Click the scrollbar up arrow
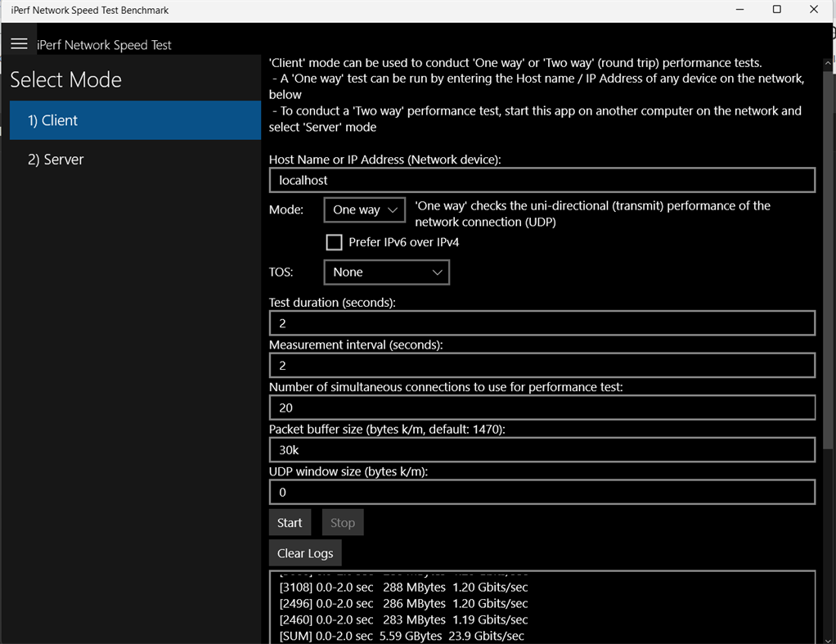The image size is (836, 644). 828,62
